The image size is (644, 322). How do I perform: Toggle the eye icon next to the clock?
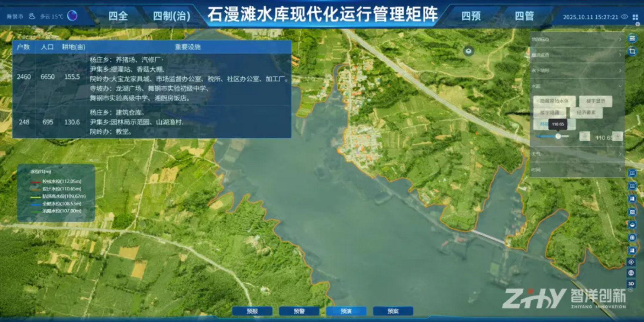coord(624,17)
